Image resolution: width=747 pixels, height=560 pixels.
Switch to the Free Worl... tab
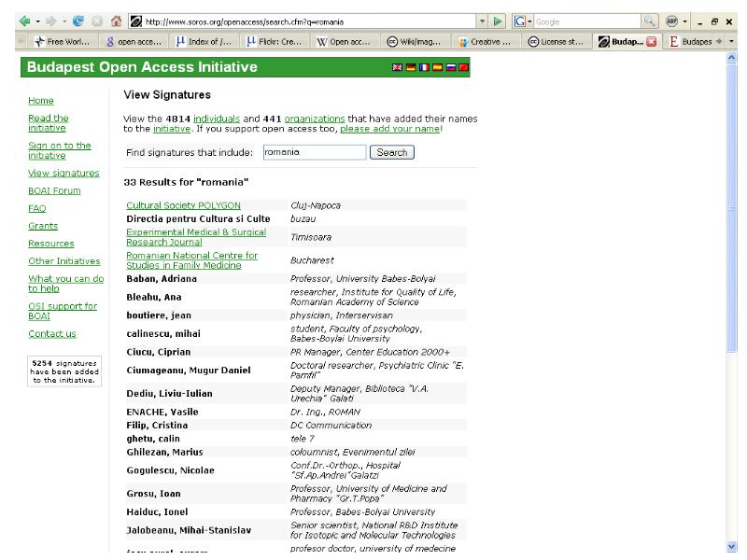coord(62,42)
